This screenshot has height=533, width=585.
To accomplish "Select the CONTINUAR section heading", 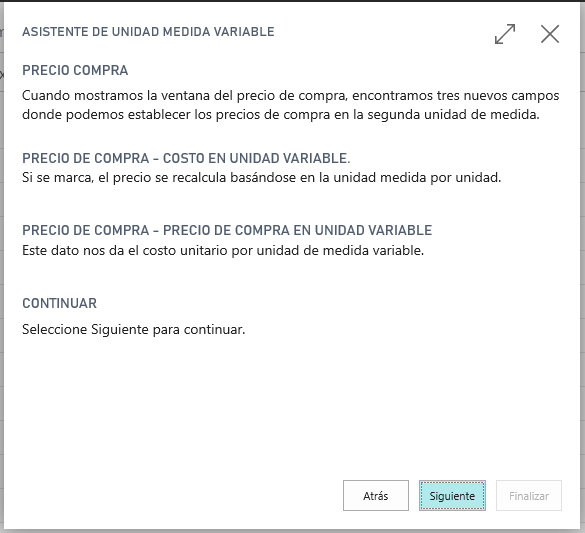I will coord(59,303).
